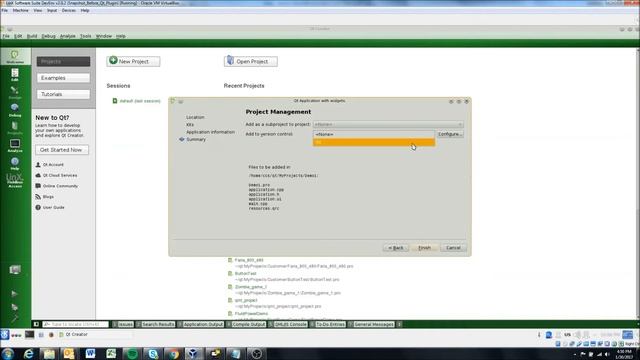This screenshot has width=640, height=360.
Task: Click the Finish button in wizard
Action: 424,248
